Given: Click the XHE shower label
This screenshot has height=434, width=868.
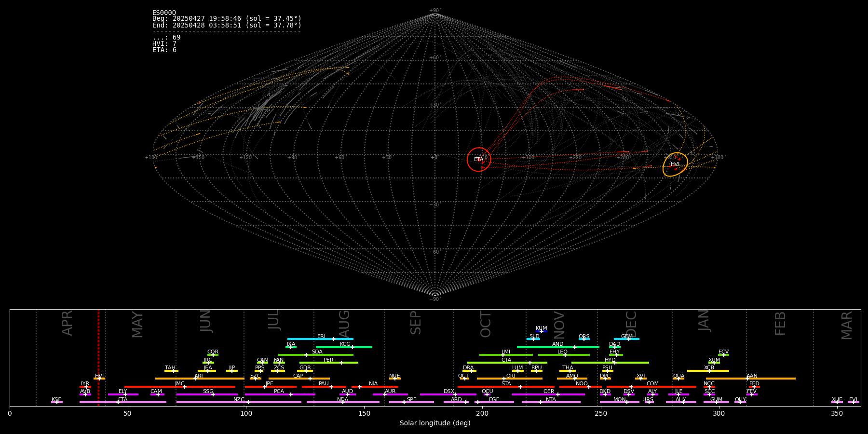Looking at the screenshot, I should tap(837, 400).
